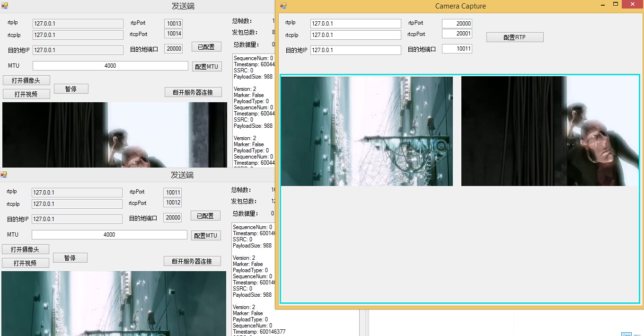Focus rtpIp field in Camera Capture
This screenshot has height=336, width=644.
coord(356,24)
